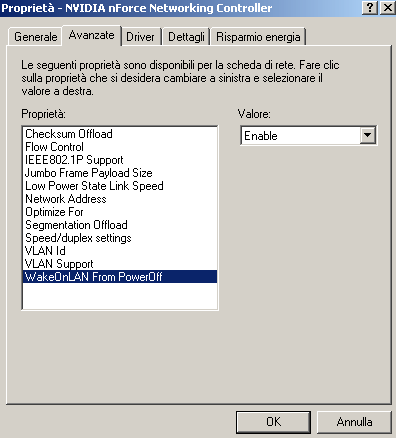Switch to the Generale tab

coord(35,37)
